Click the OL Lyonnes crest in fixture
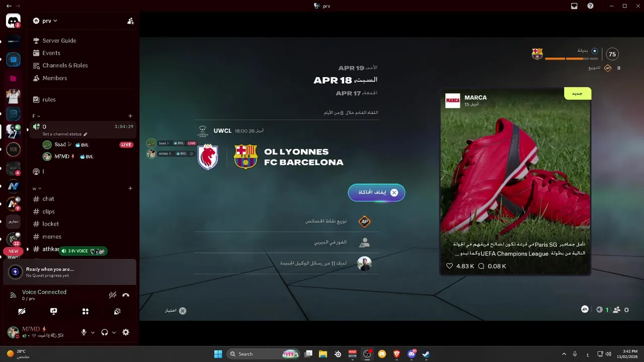644x362 pixels. click(208, 156)
